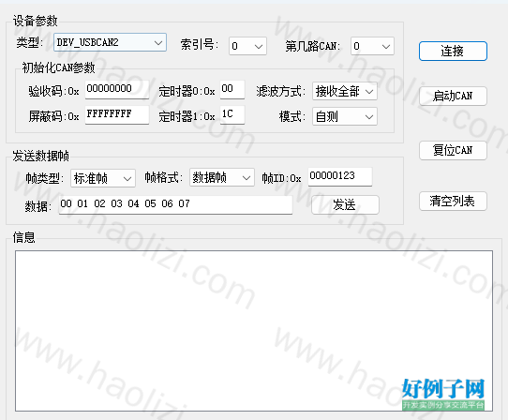Click the 验收码:0x label text
508x420 pixels.
tap(53, 91)
